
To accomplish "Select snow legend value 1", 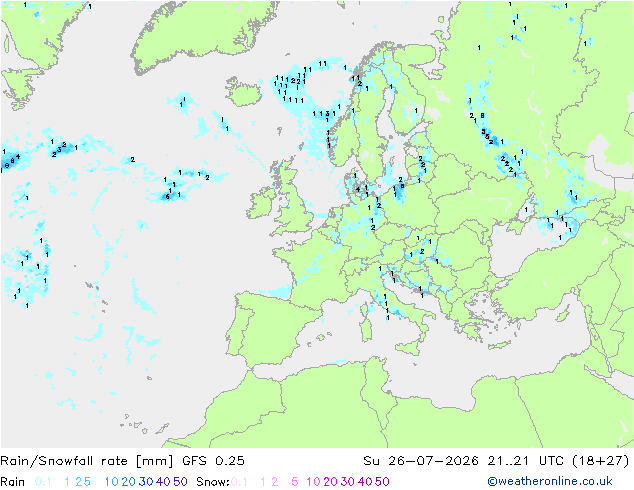I will click(263, 482).
